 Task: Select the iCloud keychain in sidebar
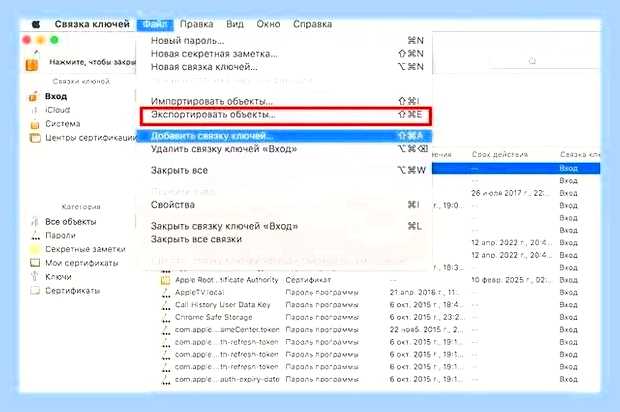(57, 110)
